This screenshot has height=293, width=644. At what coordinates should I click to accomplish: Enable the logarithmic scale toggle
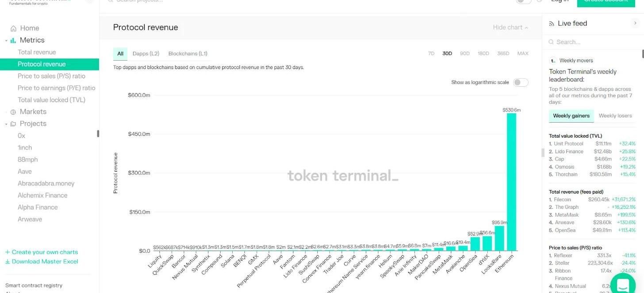coord(520,82)
